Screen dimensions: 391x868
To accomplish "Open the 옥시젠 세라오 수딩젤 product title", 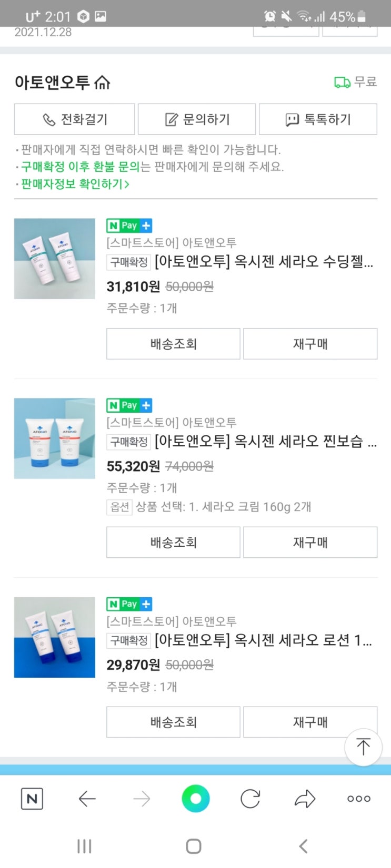I will point(263,261).
